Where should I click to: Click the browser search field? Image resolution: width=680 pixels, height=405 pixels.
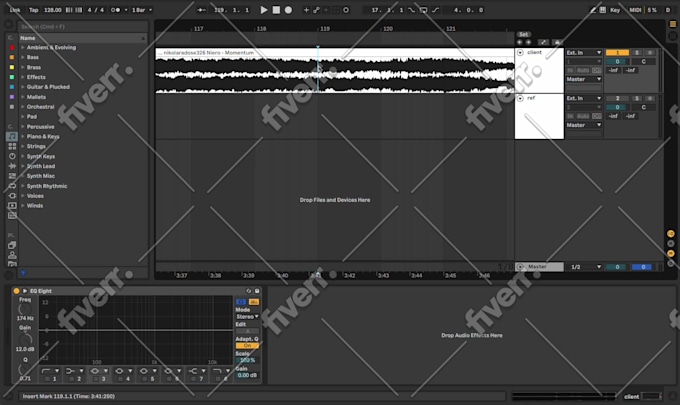tap(82, 26)
